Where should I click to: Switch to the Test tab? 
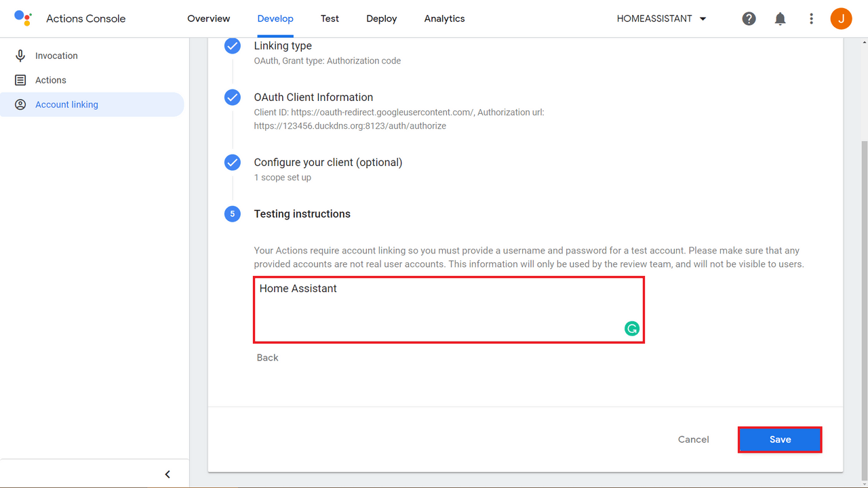tap(330, 19)
